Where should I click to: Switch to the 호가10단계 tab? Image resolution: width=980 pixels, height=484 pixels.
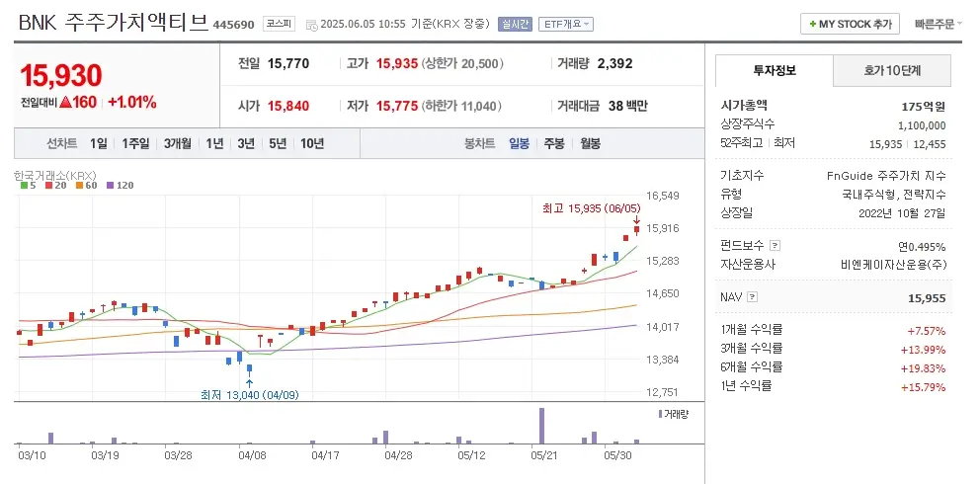tap(892, 71)
